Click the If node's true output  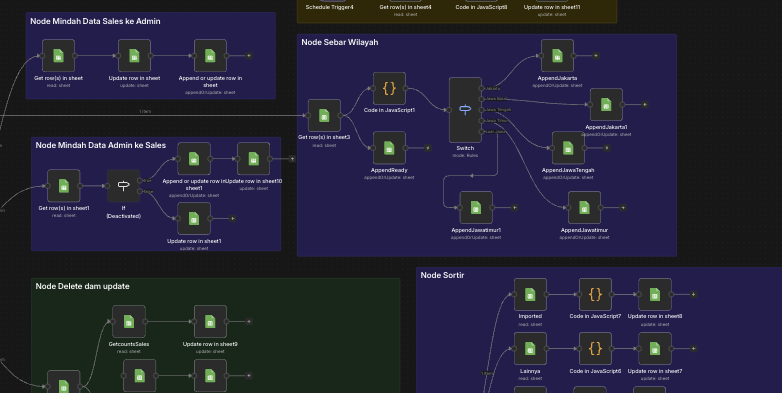(140, 181)
